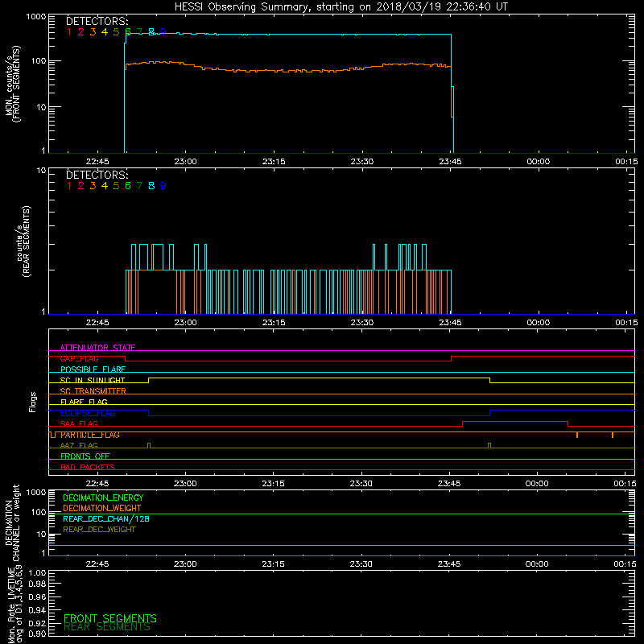Select the AAZ_FLAG label

(79, 445)
